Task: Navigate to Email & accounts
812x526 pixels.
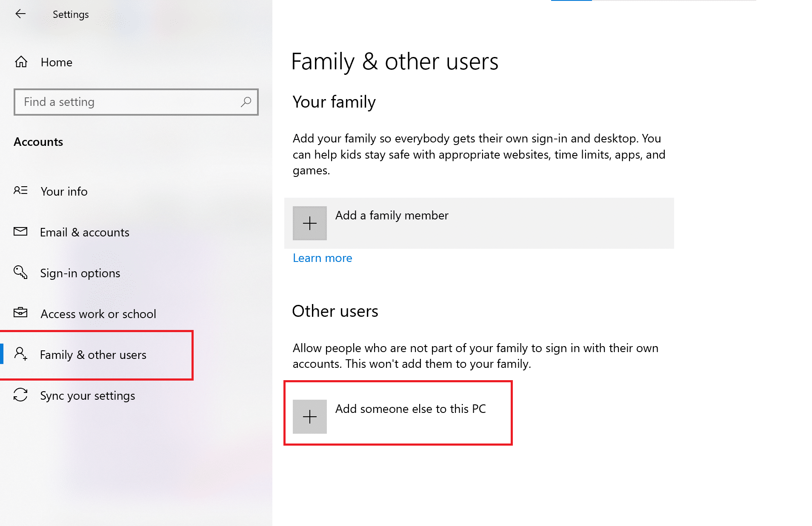Action: [x=84, y=232]
